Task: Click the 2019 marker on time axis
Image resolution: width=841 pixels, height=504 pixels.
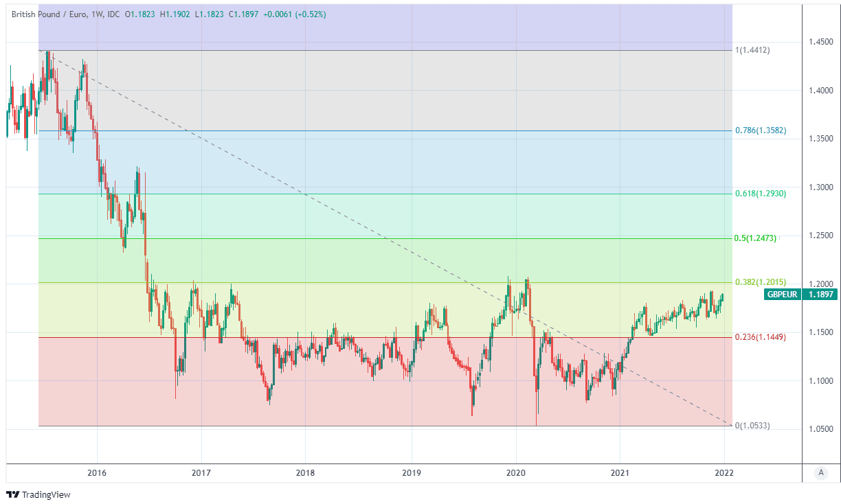Action: click(411, 472)
